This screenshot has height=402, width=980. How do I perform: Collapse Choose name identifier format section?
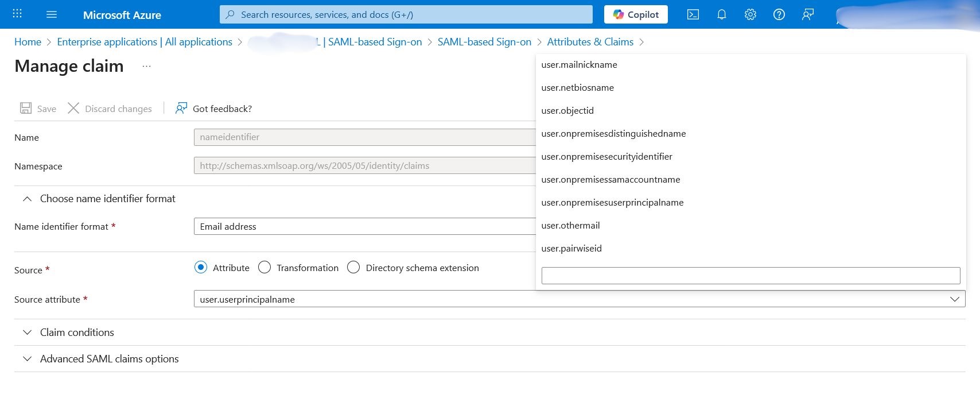click(99, 199)
